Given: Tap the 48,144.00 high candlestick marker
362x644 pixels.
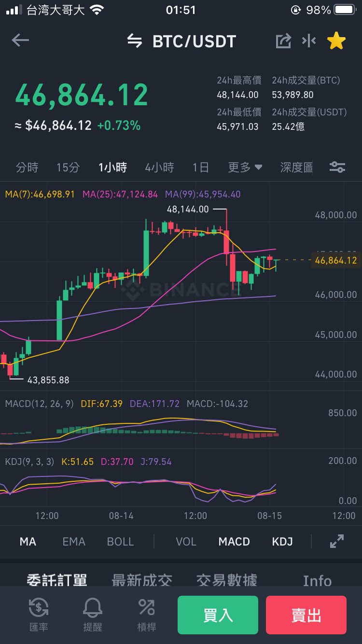Looking at the screenshot, I should (x=188, y=209).
